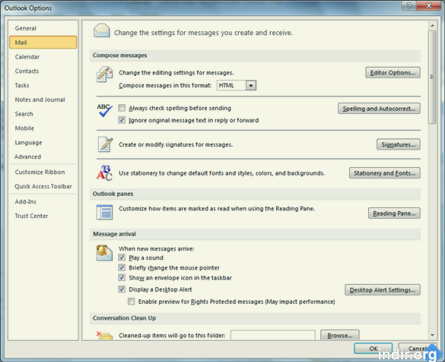Click the Editor Options button
Image resolution: width=445 pixels, height=362 pixels.
coord(393,73)
